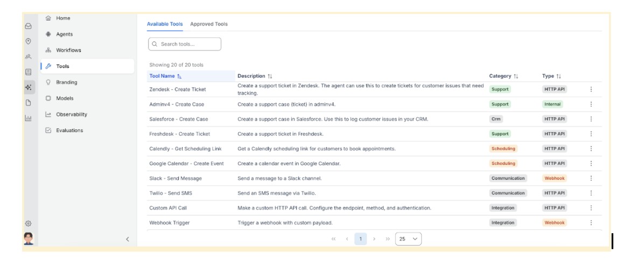Open the bar chart reports rail icon
Image resolution: width=644 pixels, height=266 pixels.
(29, 118)
